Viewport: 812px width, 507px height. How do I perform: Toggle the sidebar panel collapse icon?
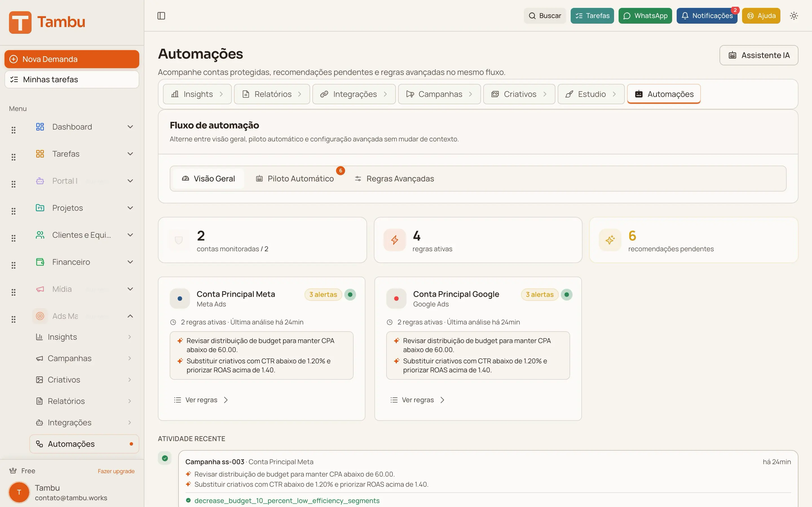[x=161, y=15]
